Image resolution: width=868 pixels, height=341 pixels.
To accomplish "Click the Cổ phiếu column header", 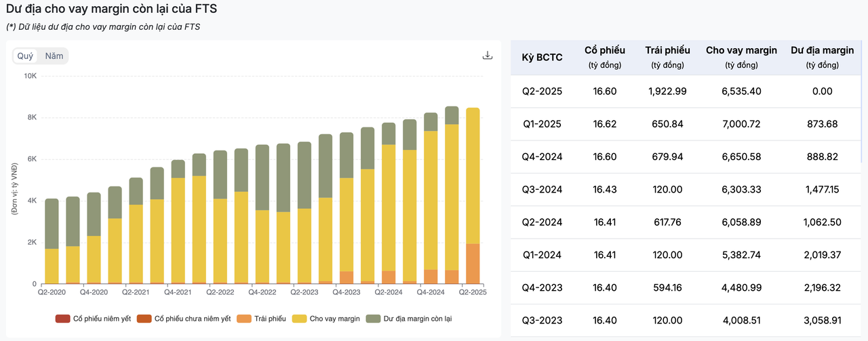I will coord(605,57).
